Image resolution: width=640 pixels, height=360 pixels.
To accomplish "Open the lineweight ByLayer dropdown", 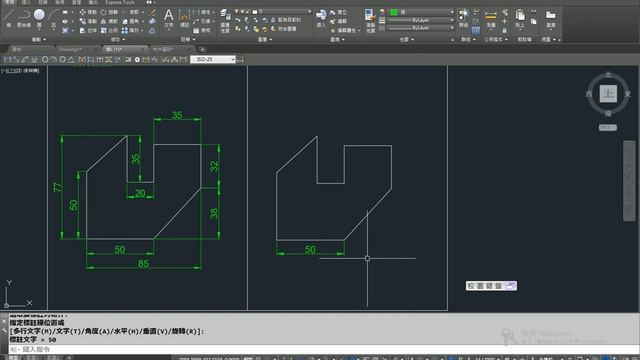I will [421, 20].
